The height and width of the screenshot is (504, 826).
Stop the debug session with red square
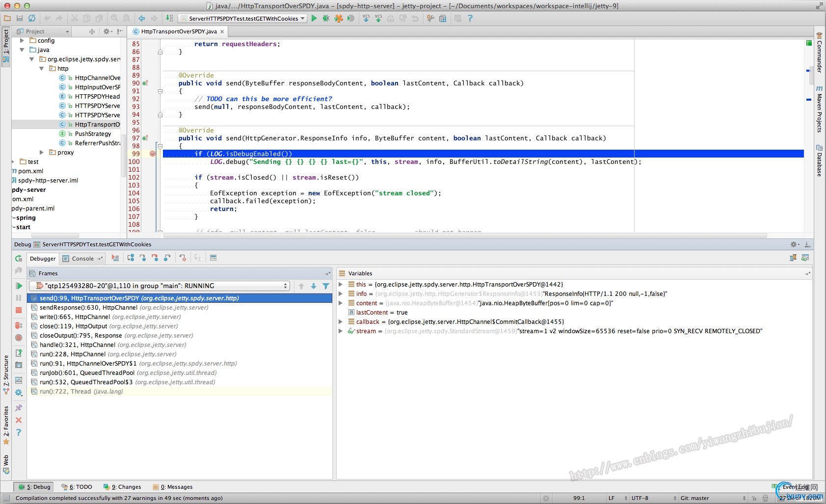[x=19, y=310]
